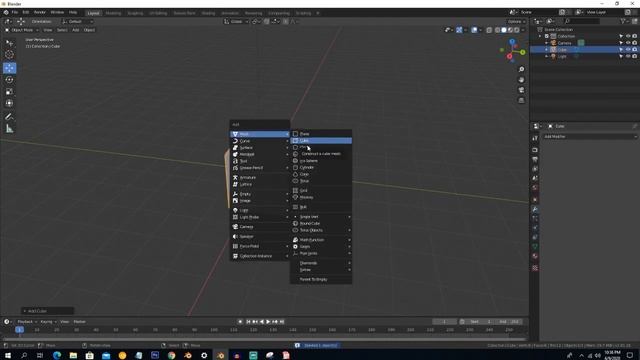Activate the Transform tool
Image resolution: width=640 pixels, height=360 pixels.
click(9, 103)
